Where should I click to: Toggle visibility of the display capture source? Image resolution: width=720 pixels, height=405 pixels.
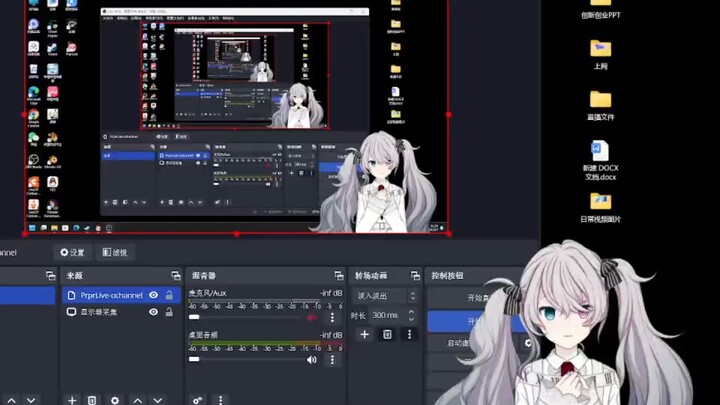coord(154,312)
